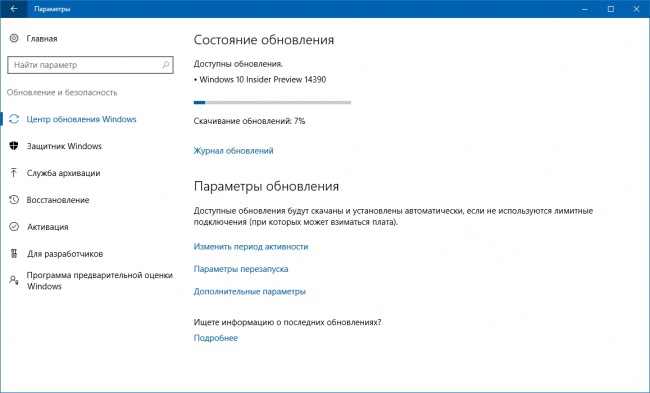650x393 pixels.
Task: Click the Параметры обновления heading
Action: [x=266, y=186]
